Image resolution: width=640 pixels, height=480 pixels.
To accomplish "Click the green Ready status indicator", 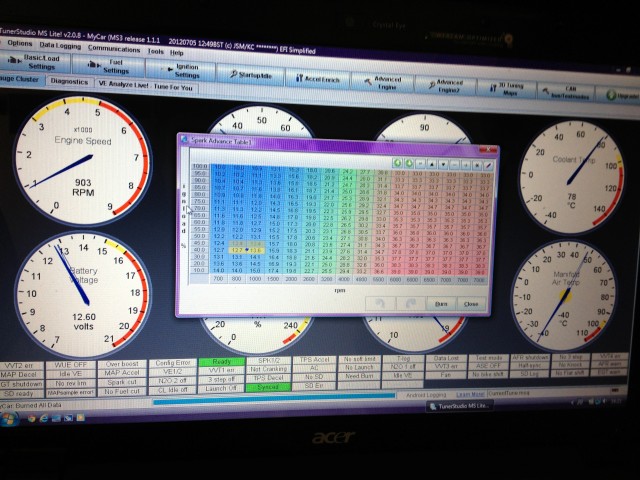I will pos(222,362).
